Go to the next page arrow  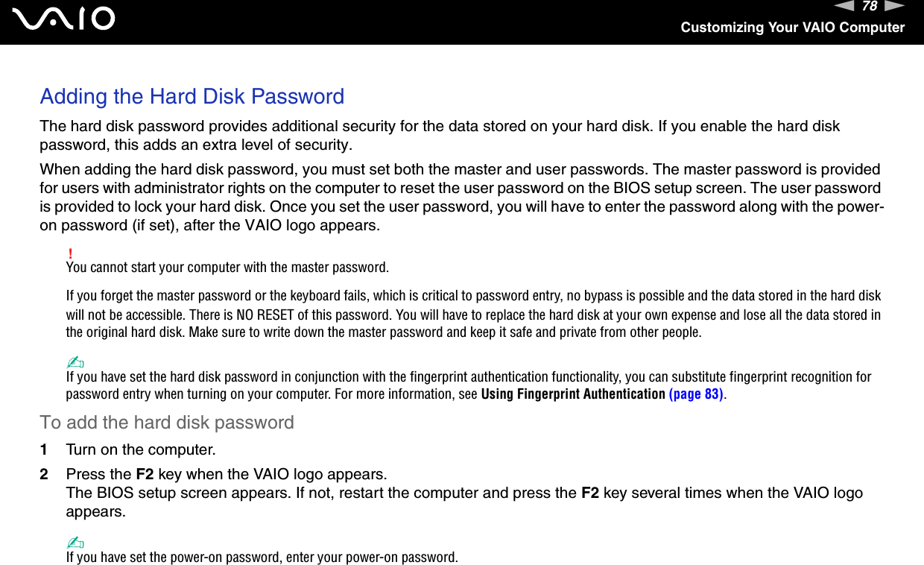(894, 7)
